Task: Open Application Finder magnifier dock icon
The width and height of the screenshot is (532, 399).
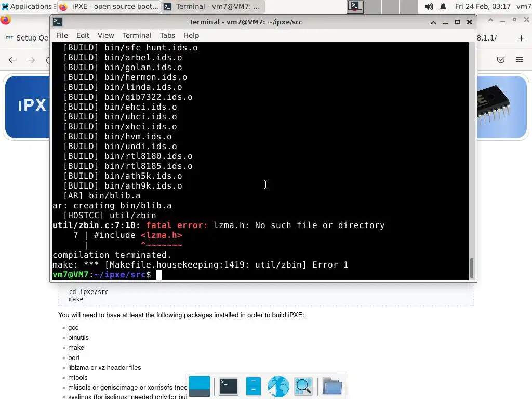Action: tap(303, 386)
